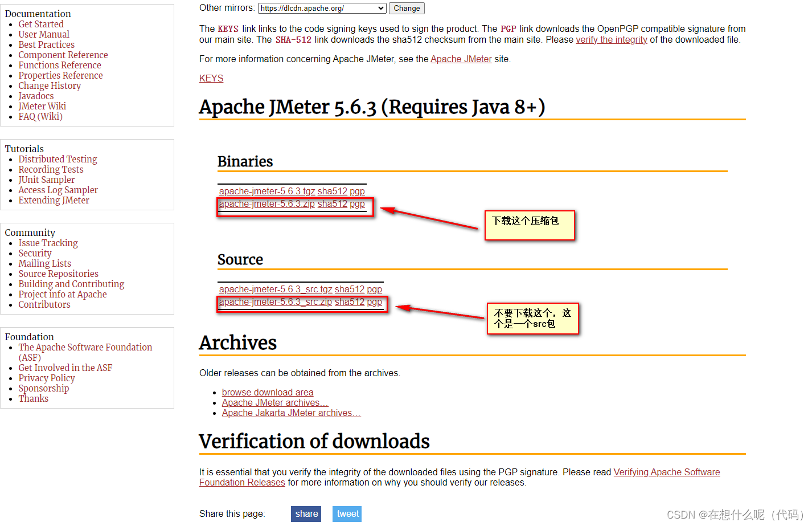Open Properties Reference page
The image size is (812, 526).
tap(60, 76)
